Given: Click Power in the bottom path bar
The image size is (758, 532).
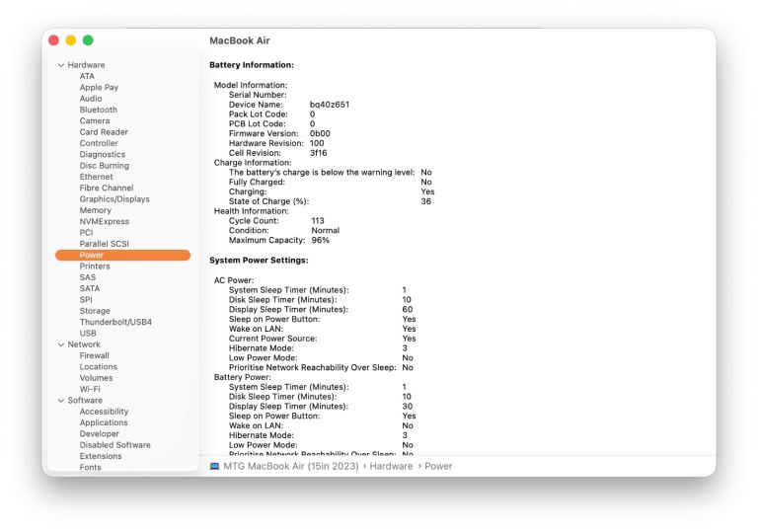Looking at the screenshot, I should pyautogui.click(x=438, y=466).
